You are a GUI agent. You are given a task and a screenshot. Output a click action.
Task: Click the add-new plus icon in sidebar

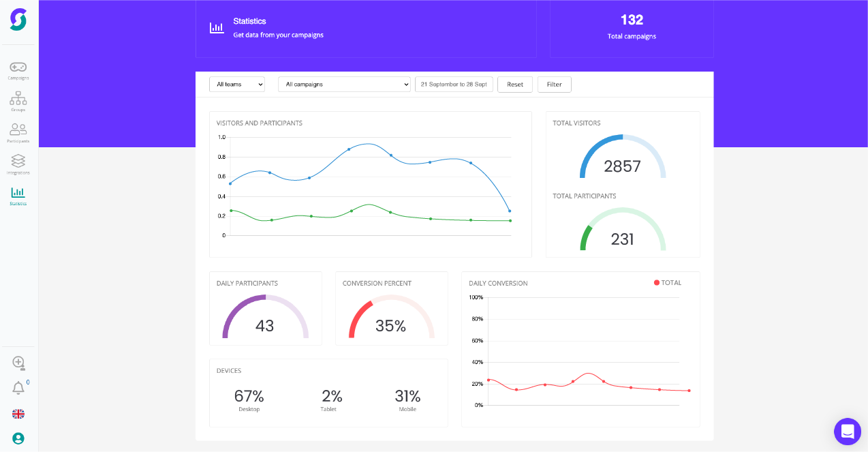coord(18,363)
